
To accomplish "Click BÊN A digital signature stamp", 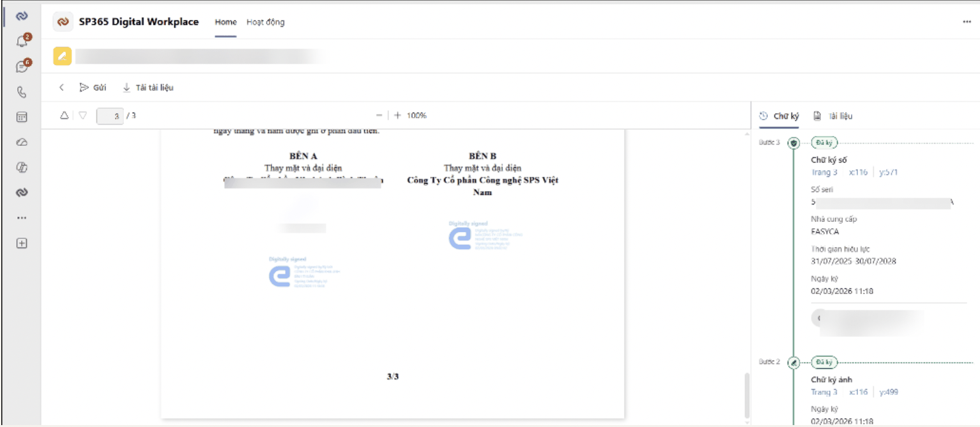I will click(x=305, y=272).
